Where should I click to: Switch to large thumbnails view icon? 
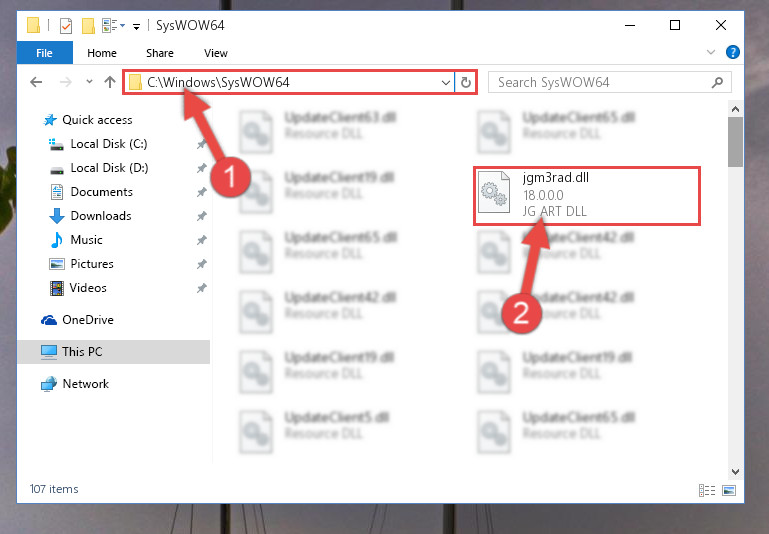pos(729,490)
